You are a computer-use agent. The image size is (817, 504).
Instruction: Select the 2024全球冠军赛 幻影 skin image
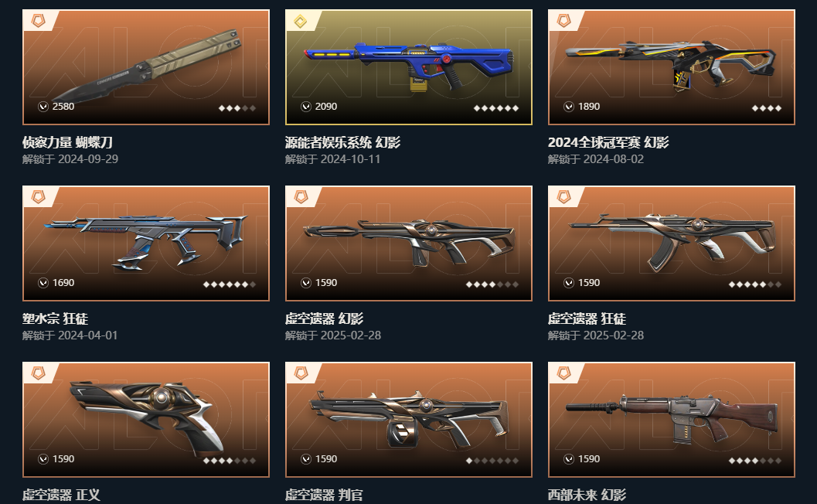672,67
